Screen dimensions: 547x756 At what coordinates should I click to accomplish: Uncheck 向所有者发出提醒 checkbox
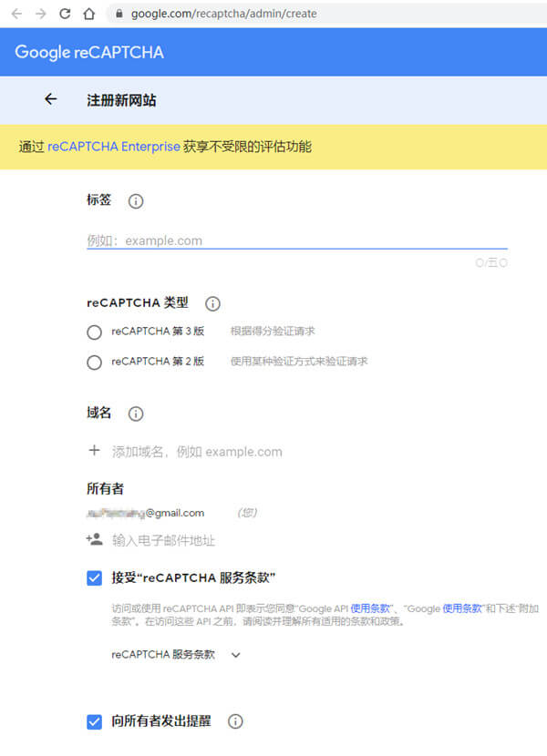click(x=95, y=721)
